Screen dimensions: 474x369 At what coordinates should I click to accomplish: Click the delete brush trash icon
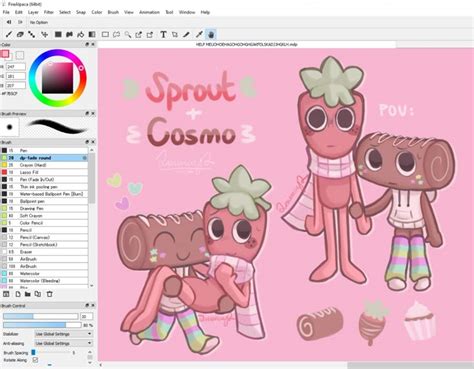click(x=50, y=294)
